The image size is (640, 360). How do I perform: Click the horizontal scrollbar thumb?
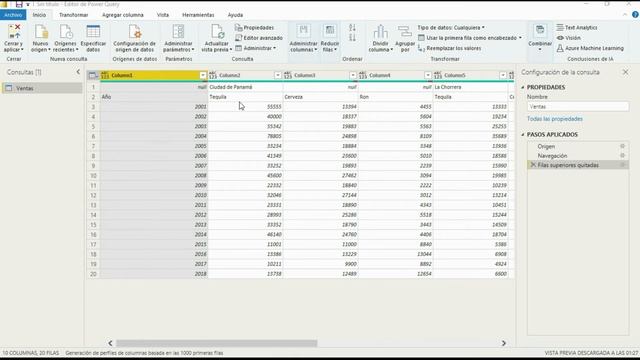click(216, 343)
